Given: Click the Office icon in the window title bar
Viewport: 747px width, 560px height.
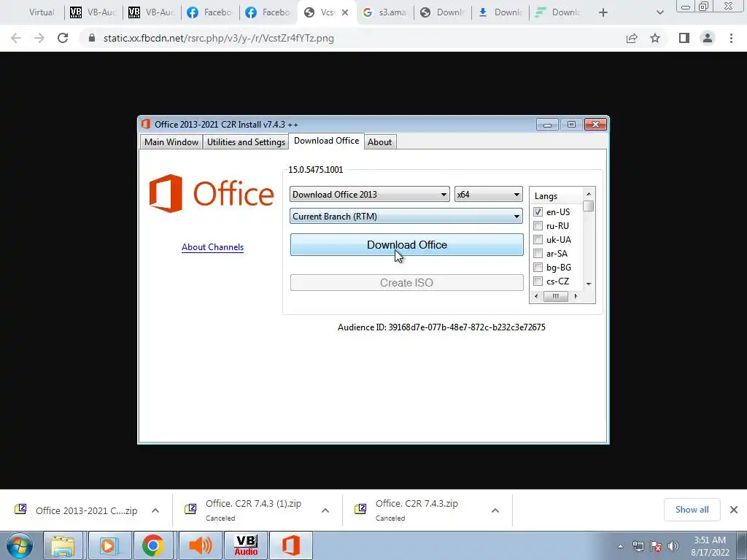Looking at the screenshot, I should 146,124.
